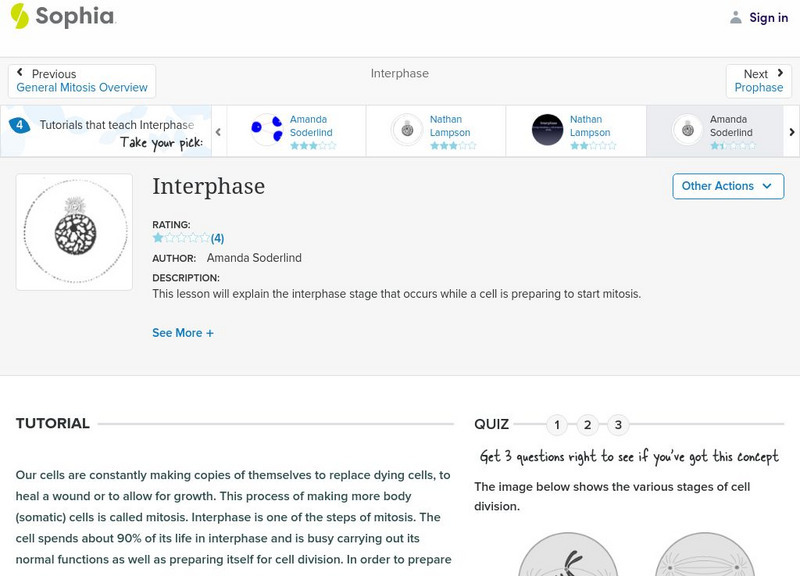The image size is (800, 576).
Task: Click the dark circle tutorial thumbnail icon
Action: pos(547,130)
